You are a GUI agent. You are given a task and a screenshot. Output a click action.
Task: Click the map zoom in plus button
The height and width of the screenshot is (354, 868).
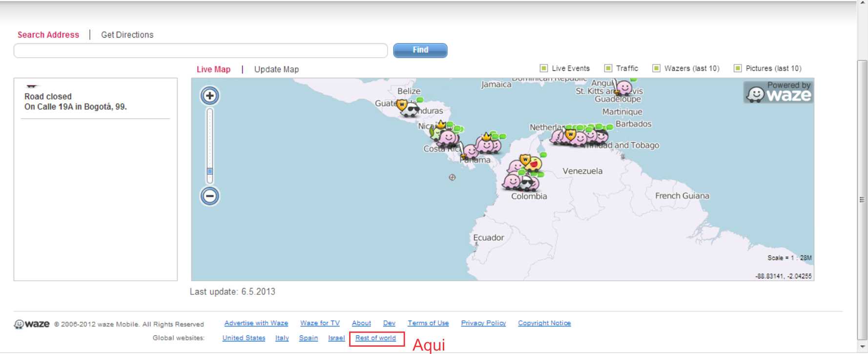[210, 96]
